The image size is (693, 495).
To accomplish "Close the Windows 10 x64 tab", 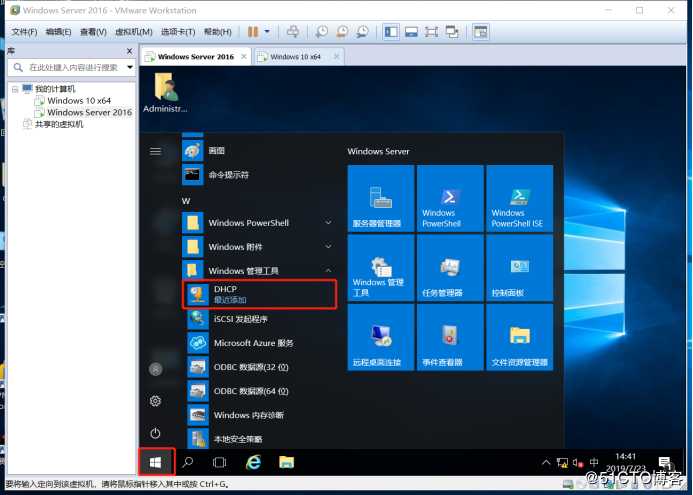I will click(336, 57).
